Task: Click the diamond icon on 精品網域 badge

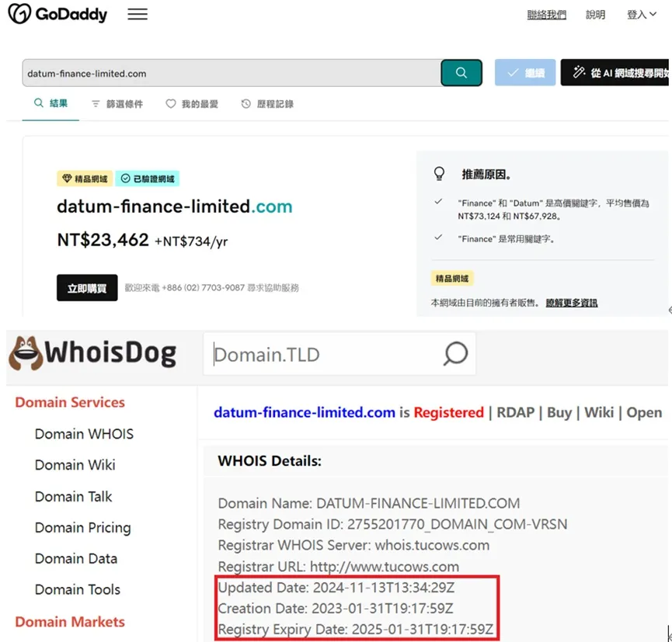Action: [x=67, y=179]
